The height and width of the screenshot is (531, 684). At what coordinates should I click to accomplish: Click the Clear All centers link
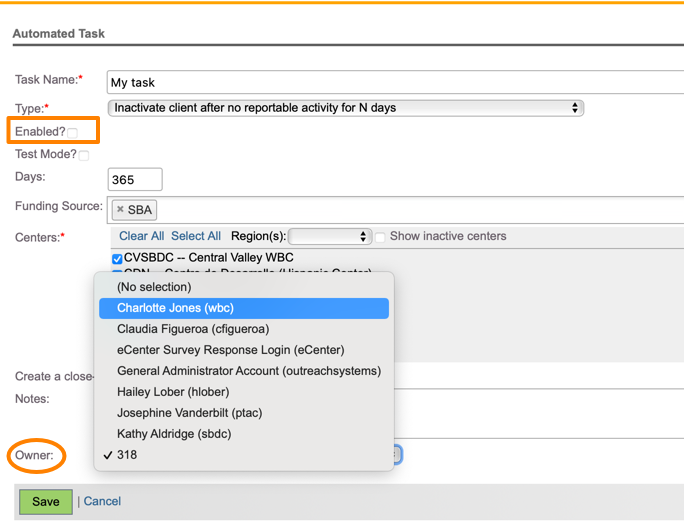click(141, 236)
